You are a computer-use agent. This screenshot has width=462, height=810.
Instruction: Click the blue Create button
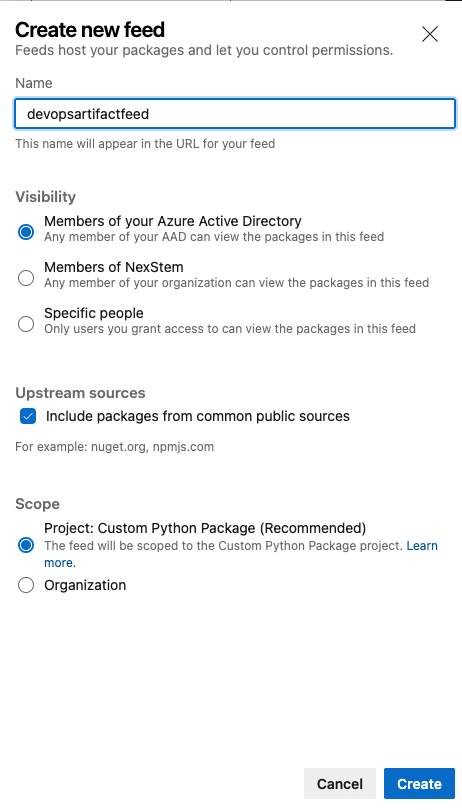point(419,784)
